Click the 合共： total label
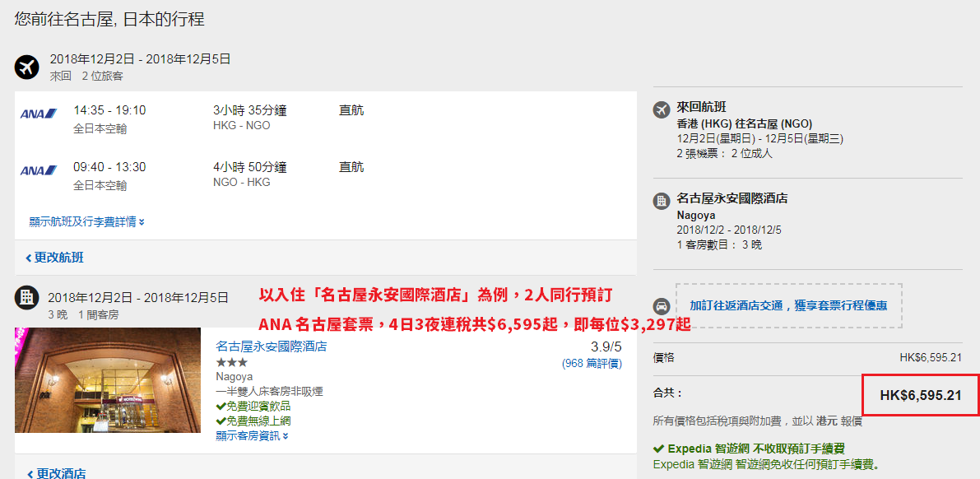This screenshot has width=980, height=479. click(668, 394)
